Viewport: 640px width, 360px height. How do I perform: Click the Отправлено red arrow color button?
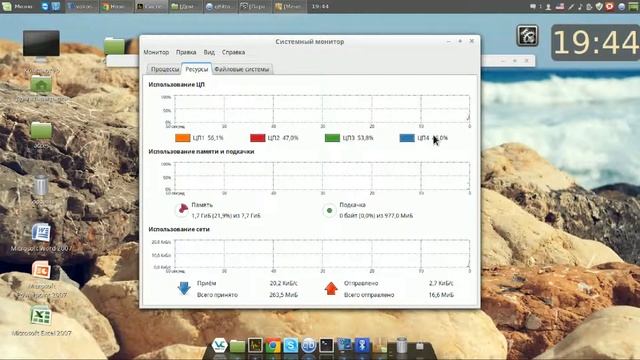coord(331,288)
